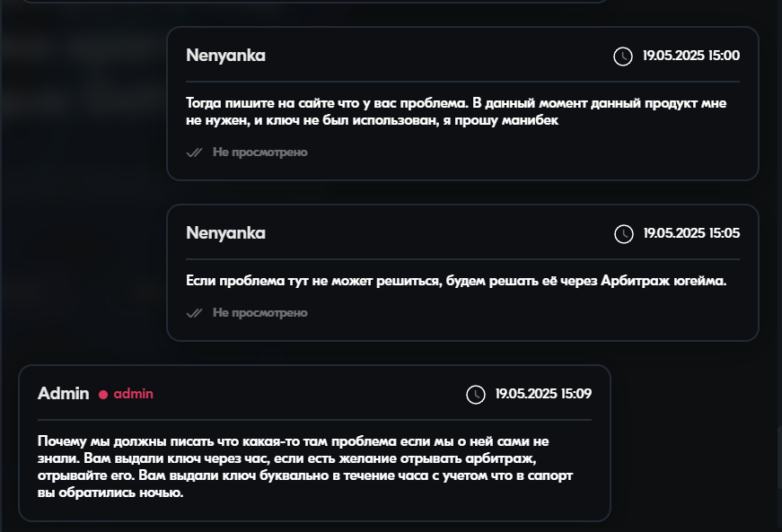
Task: Click the message text requesting a манибек
Action: [x=455, y=112]
